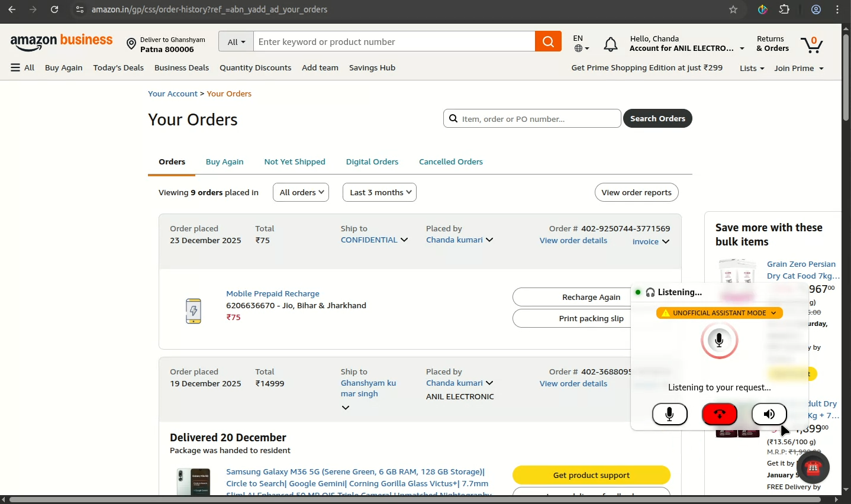The width and height of the screenshot is (851, 504).
Task: Open the colorful extension icon in the toolbar
Action: (x=763, y=9)
